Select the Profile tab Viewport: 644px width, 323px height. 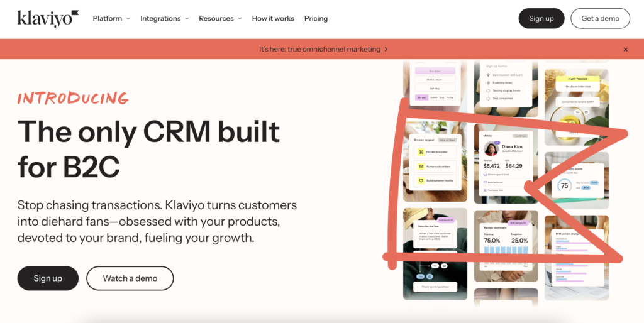click(450, 97)
